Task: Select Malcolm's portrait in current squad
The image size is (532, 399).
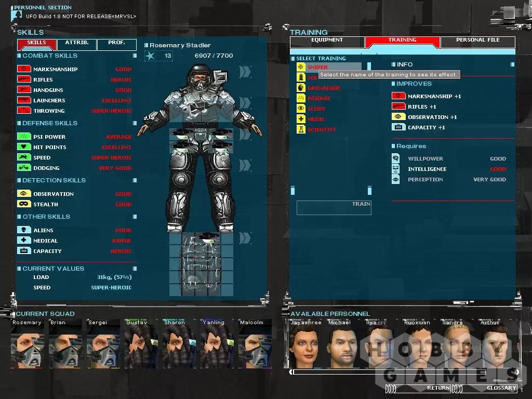Action: (255, 343)
